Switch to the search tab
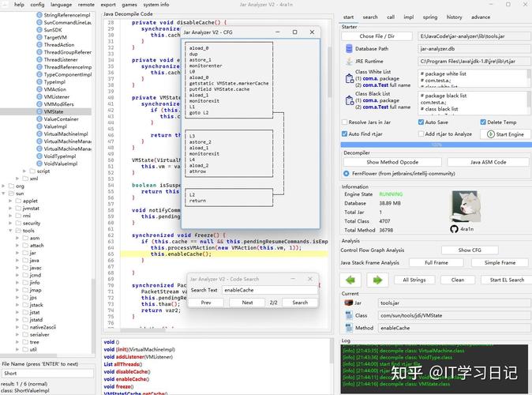The image size is (532, 395). 370,17
